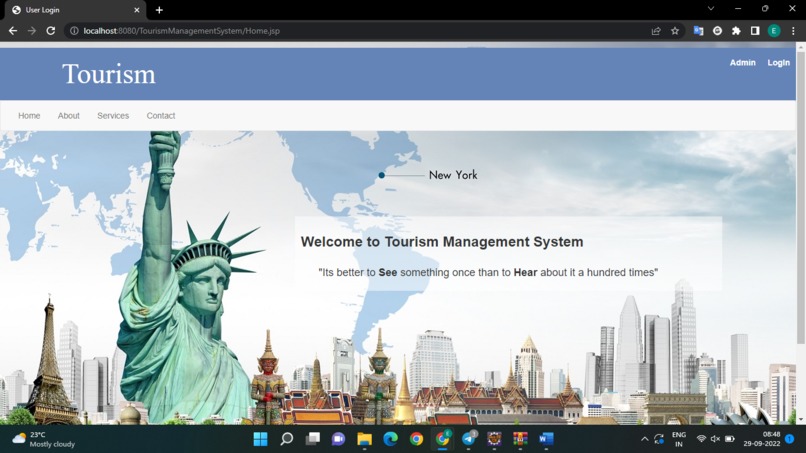The width and height of the screenshot is (806, 453).
Task: Open the first Google Chrome taskbar icon
Action: point(416,439)
